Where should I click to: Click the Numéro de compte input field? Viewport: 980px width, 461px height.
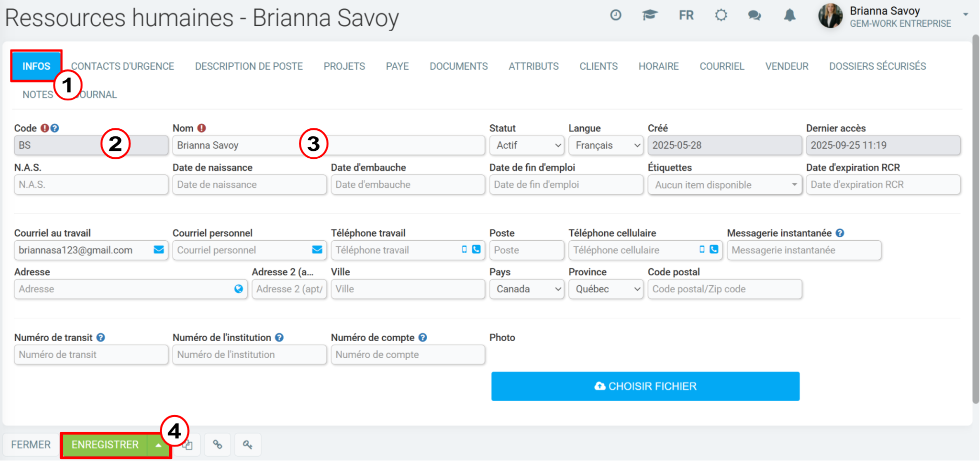tap(408, 355)
